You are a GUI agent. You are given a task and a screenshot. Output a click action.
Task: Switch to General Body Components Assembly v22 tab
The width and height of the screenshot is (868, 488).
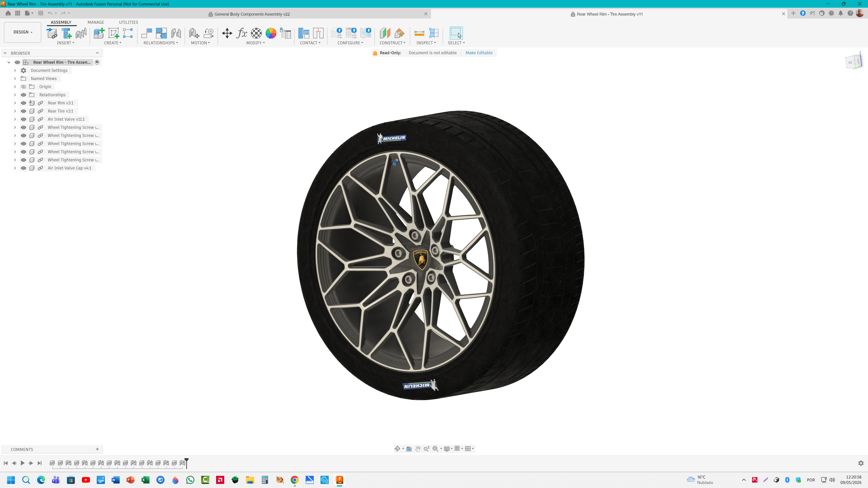pos(252,14)
